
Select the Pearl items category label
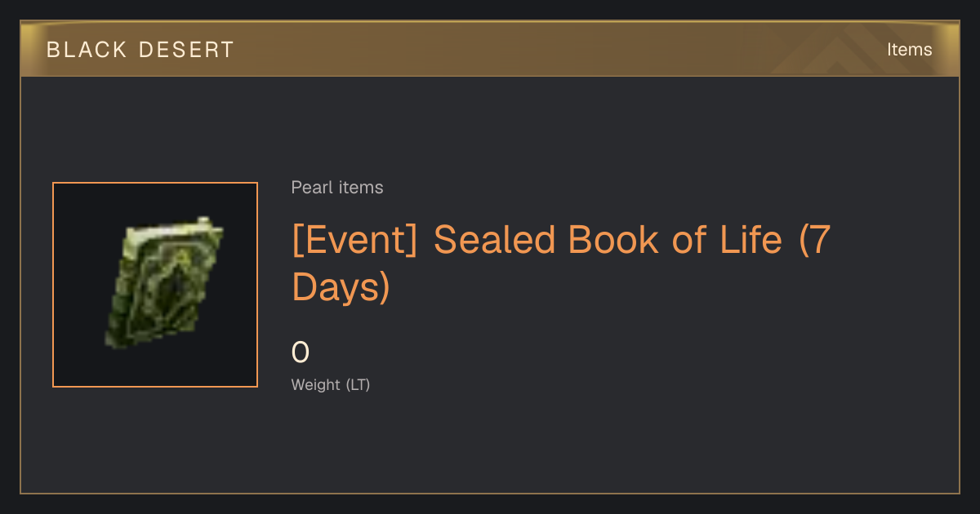(337, 188)
